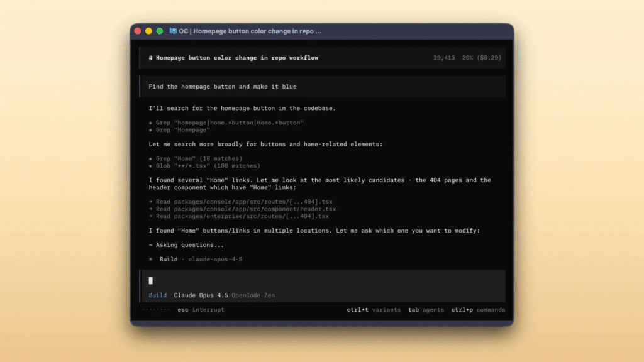
Task: Click the window title text in title bar
Action: [250, 31]
